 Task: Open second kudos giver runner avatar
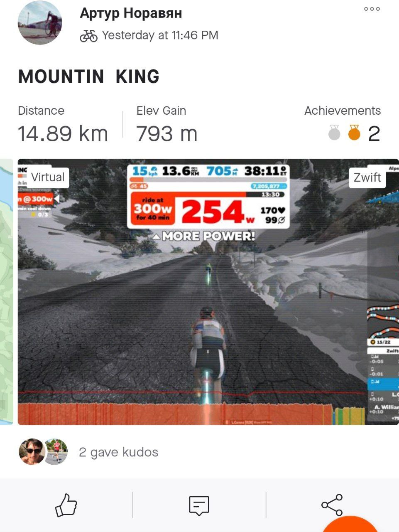56,451
